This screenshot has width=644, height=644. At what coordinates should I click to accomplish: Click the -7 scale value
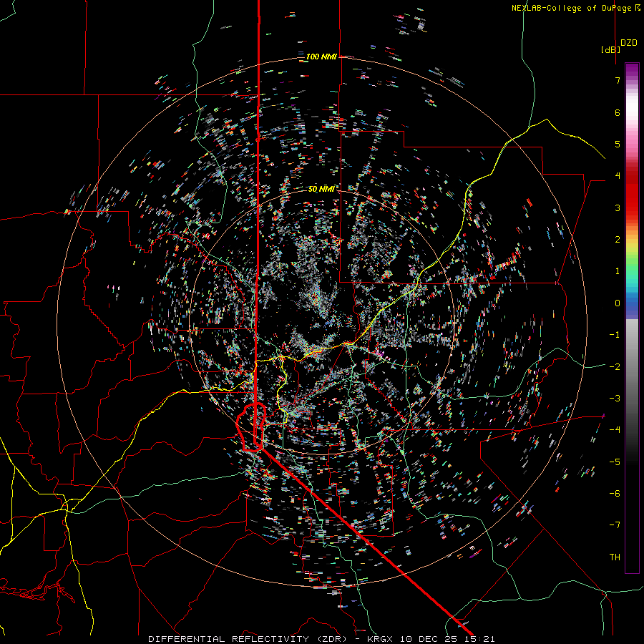click(x=615, y=525)
